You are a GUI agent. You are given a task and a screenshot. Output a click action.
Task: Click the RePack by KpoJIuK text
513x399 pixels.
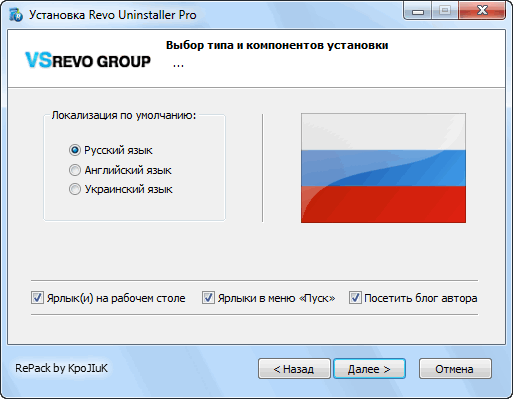(61, 368)
